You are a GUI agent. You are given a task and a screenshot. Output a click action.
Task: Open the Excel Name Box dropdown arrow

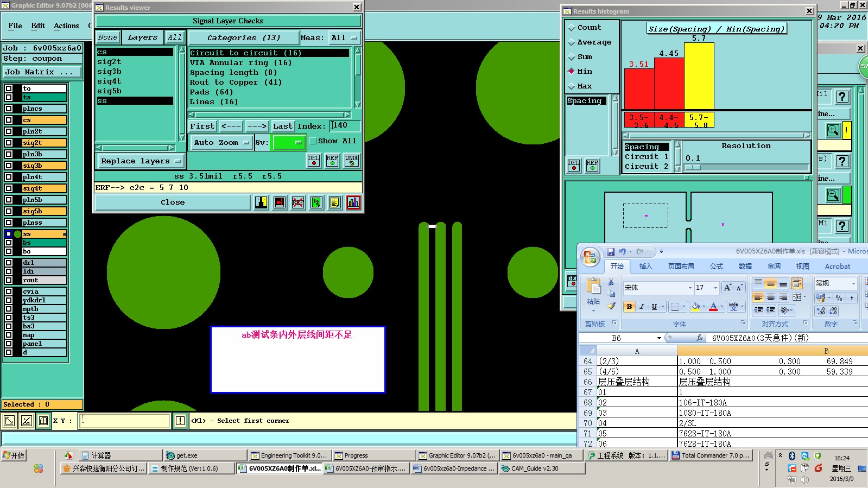[x=659, y=338]
